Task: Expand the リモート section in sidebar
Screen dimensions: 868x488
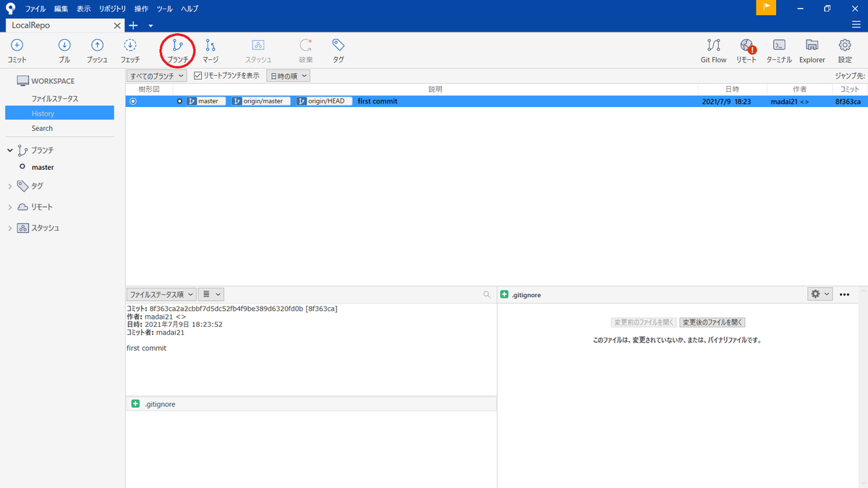Action: coord(10,207)
